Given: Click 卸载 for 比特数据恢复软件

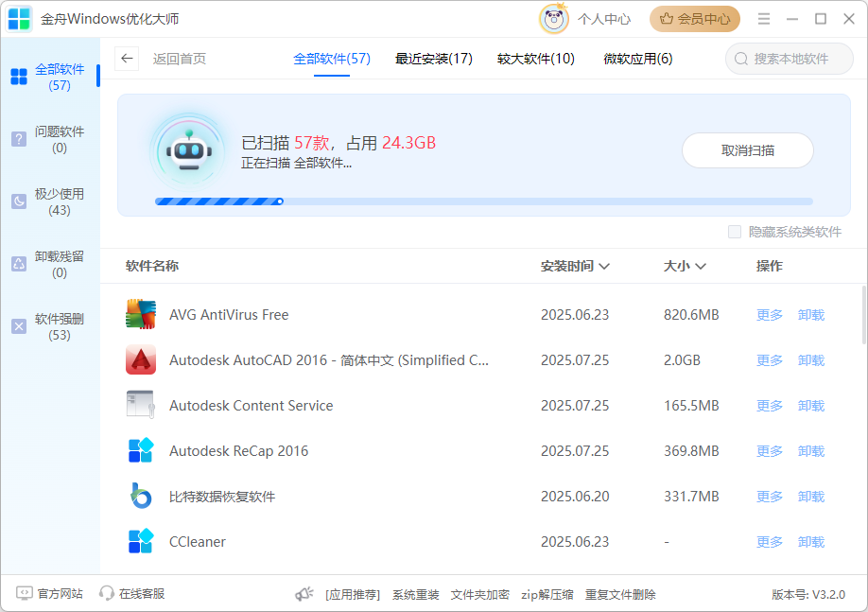Looking at the screenshot, I should [x=811, y=497].
